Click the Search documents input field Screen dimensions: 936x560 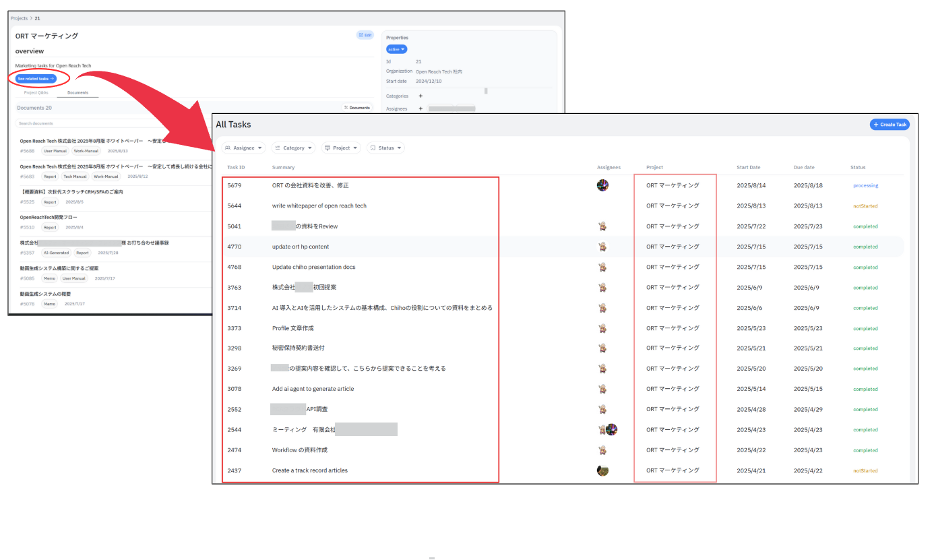[101, 123]
